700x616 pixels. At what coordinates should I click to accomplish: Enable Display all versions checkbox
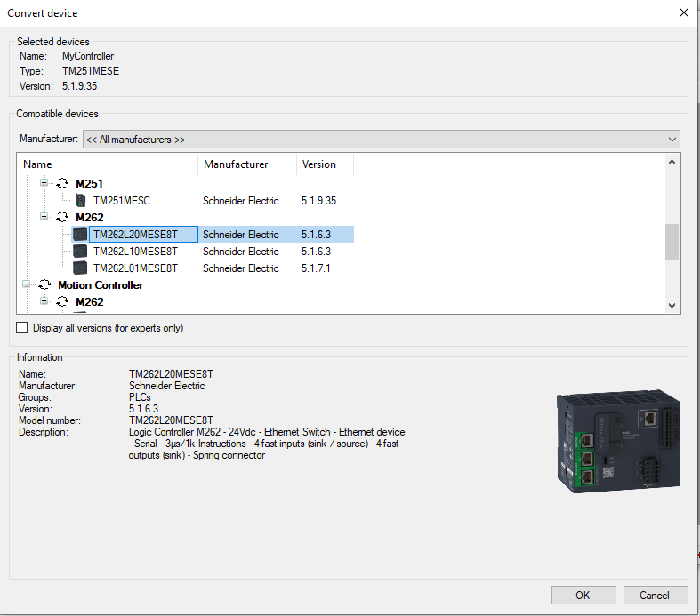tap(22, 328)
